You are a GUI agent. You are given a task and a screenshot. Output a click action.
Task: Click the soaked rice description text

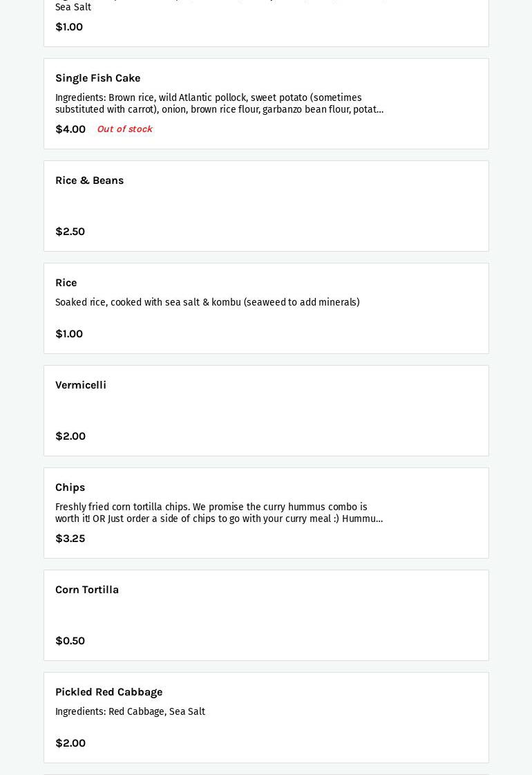(207, 303)
